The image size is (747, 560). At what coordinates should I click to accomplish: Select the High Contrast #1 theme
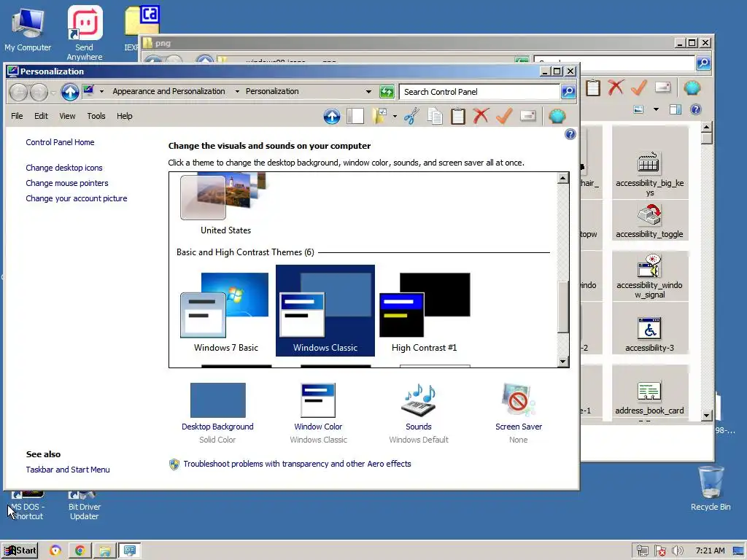[425, 312]
